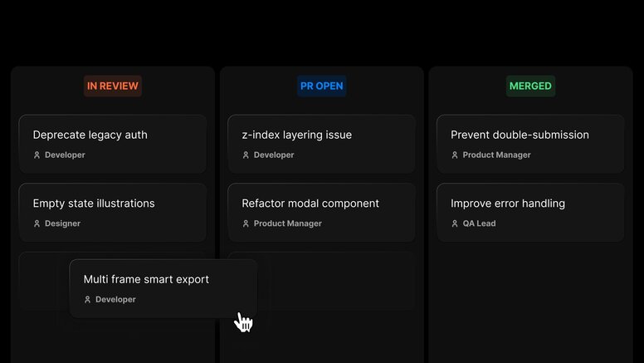Open the Deprecate legacy auth card

90,135
